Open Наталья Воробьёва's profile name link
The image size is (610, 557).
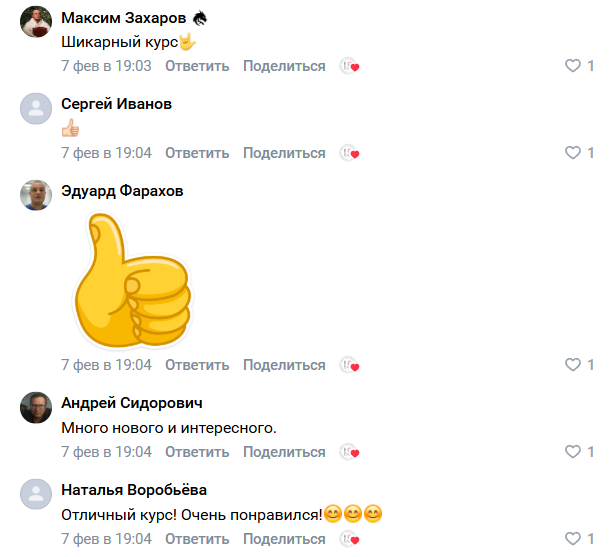pos(134,490)
